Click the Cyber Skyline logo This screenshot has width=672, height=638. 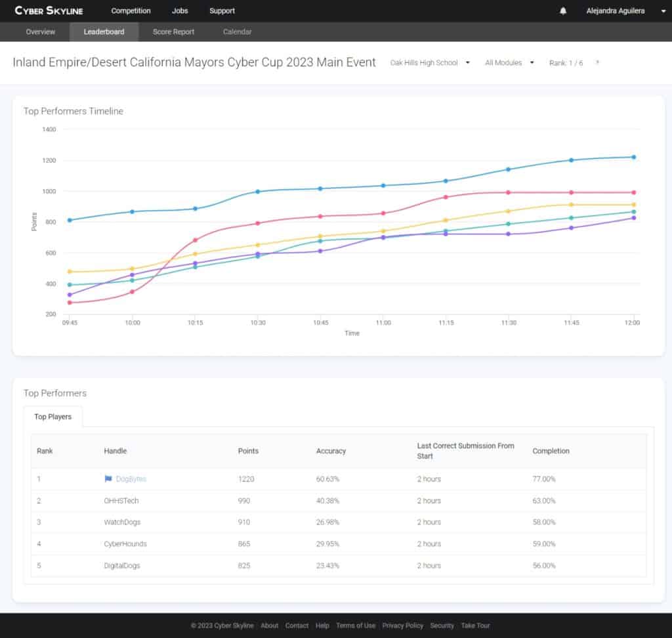(49, 11)
